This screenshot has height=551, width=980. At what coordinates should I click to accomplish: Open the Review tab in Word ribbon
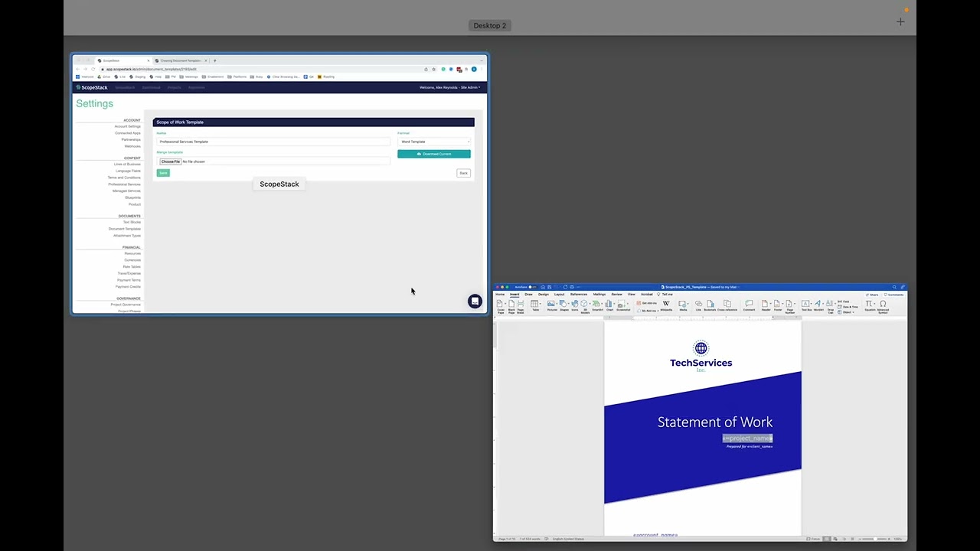[x=616, y=294]
